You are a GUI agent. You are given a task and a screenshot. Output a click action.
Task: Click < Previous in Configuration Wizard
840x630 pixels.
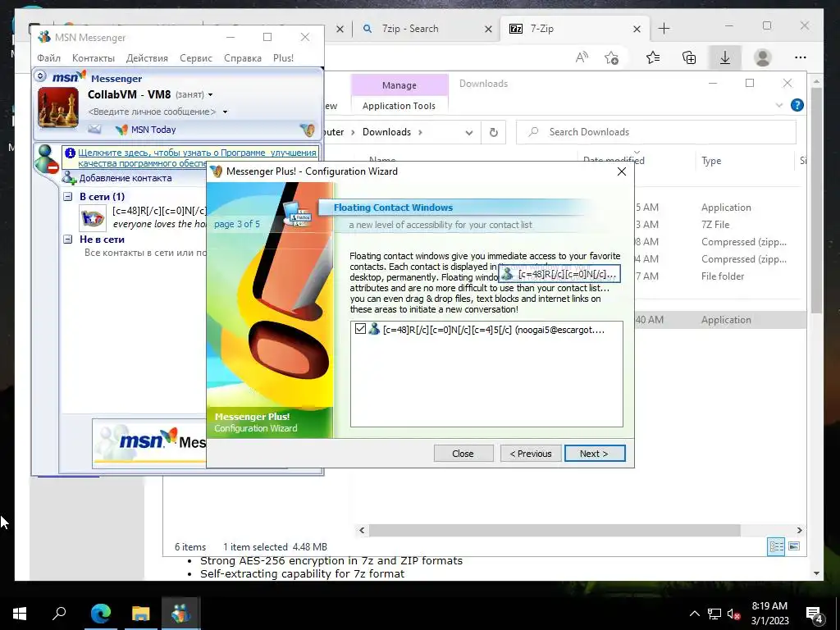[531, 453]
